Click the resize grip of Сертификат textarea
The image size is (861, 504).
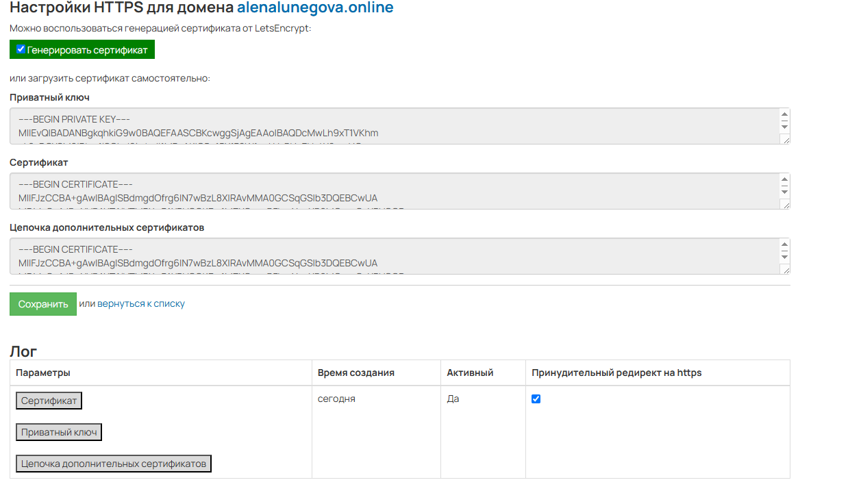(785, 204)
